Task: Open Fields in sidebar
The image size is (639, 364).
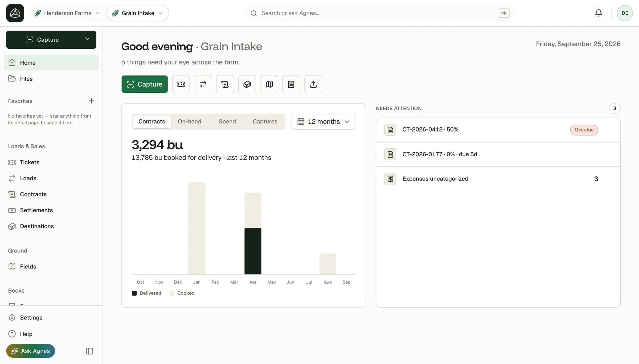Action: tap(51, 267)
